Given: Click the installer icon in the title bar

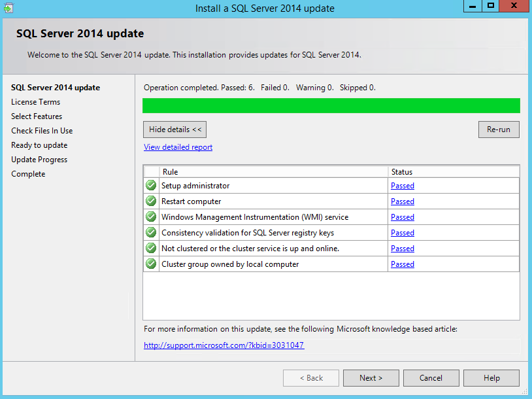Looking at the screenshot, I should 8,7.
